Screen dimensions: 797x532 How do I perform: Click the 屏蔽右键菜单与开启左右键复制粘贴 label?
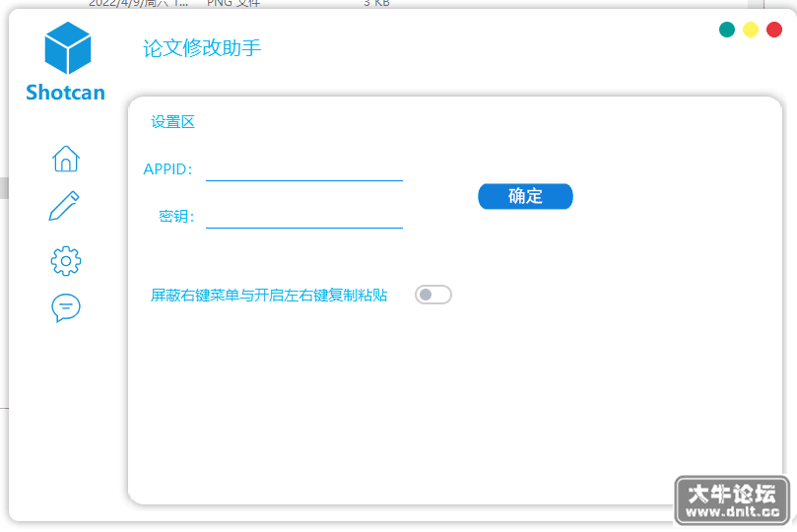coord(269,296)
